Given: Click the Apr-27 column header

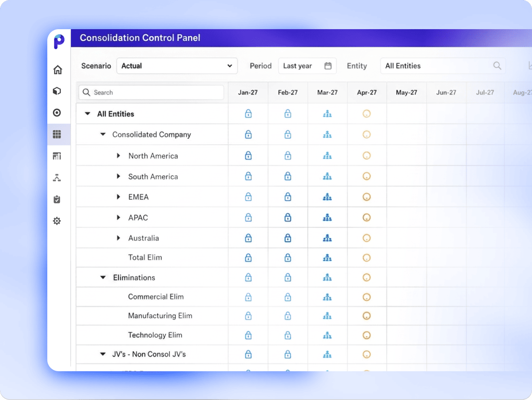Looking at the screenshot, I should tap(367, 93).
